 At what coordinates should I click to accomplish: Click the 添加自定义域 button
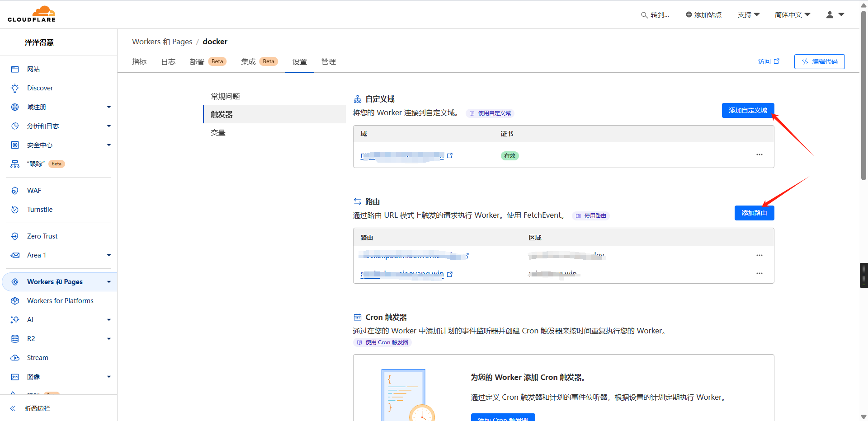pos(748,110)
